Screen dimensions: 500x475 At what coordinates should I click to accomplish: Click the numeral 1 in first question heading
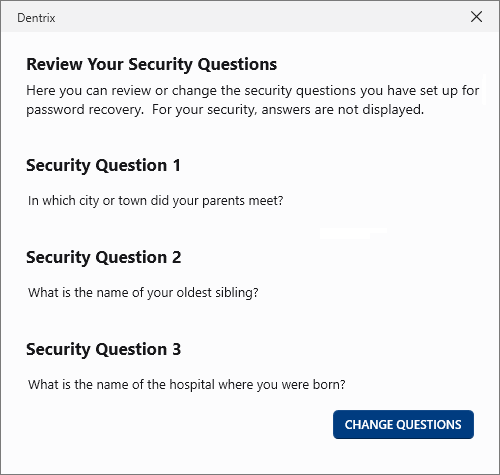pos(177,165)
